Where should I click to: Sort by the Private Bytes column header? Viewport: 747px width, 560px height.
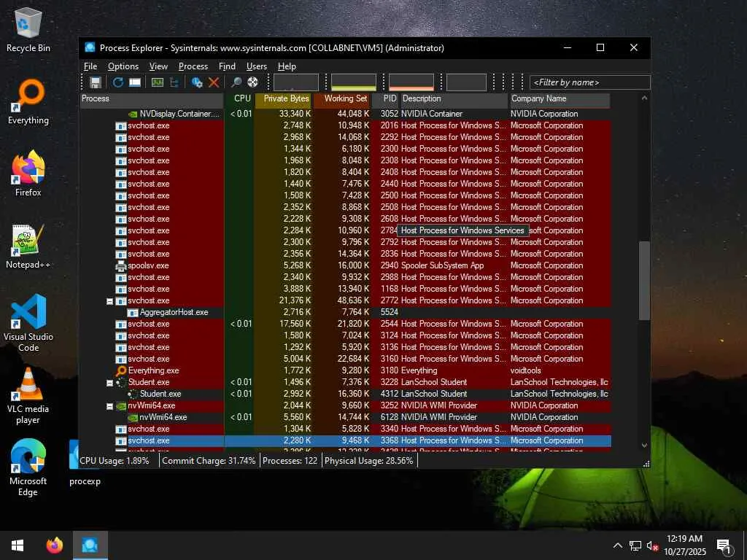point(284,99)
